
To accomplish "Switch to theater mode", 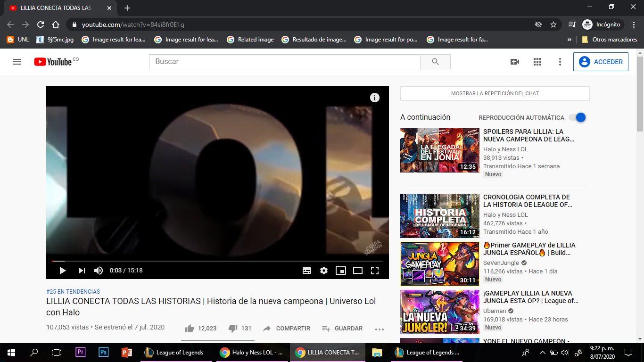I will pyautogui.click(x=358, y=271).
